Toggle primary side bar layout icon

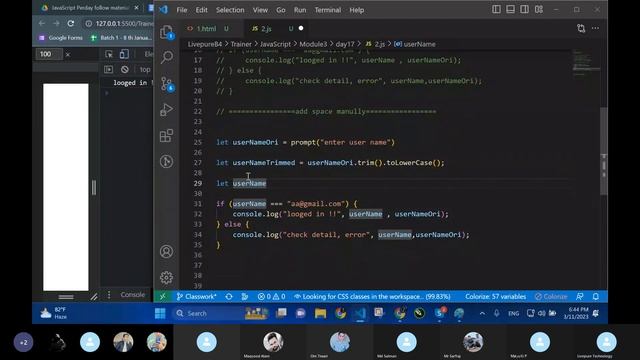tap(496, 9)
